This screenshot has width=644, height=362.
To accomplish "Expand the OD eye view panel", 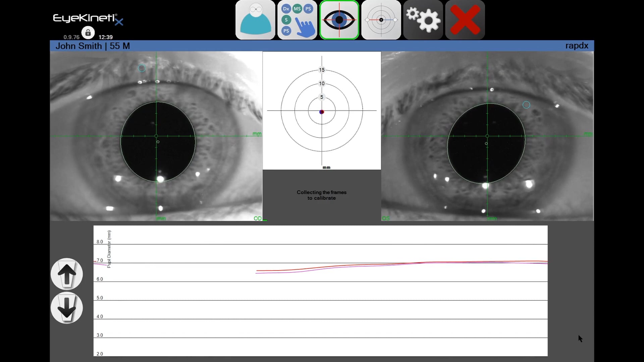I will pos(258,218).
